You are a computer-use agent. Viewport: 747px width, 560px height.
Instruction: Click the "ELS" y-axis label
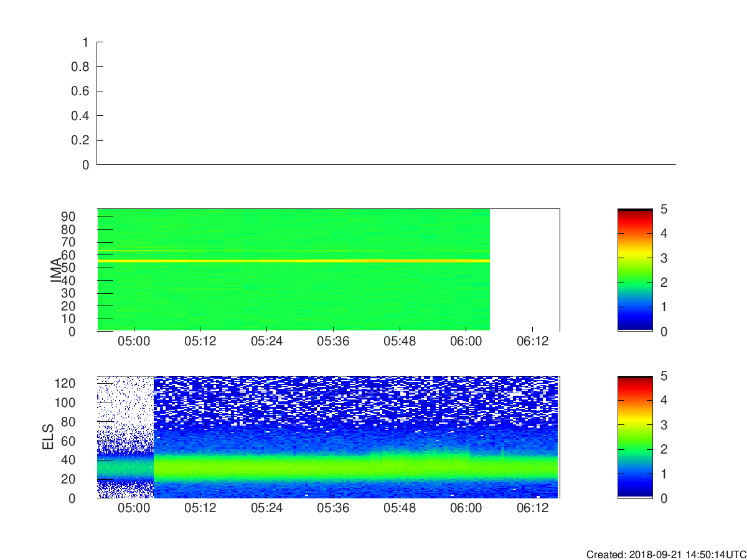click(x=48, y=437)
